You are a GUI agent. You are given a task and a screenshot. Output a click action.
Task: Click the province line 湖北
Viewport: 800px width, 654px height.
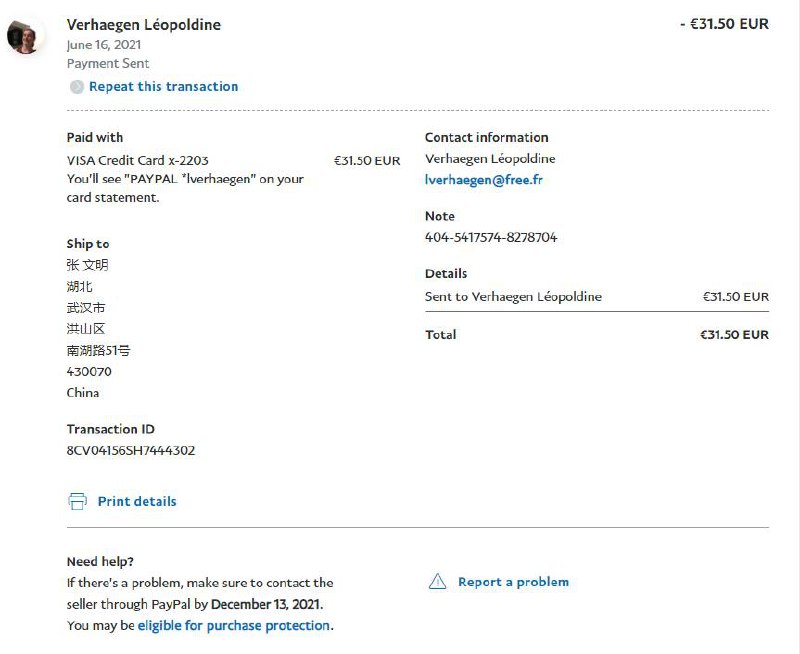[x=80, y=286]
